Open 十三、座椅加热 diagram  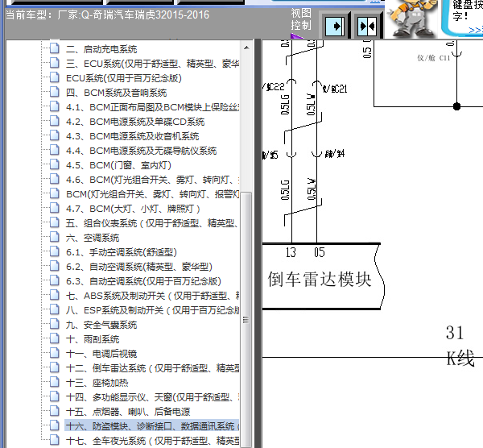(97, 383)
